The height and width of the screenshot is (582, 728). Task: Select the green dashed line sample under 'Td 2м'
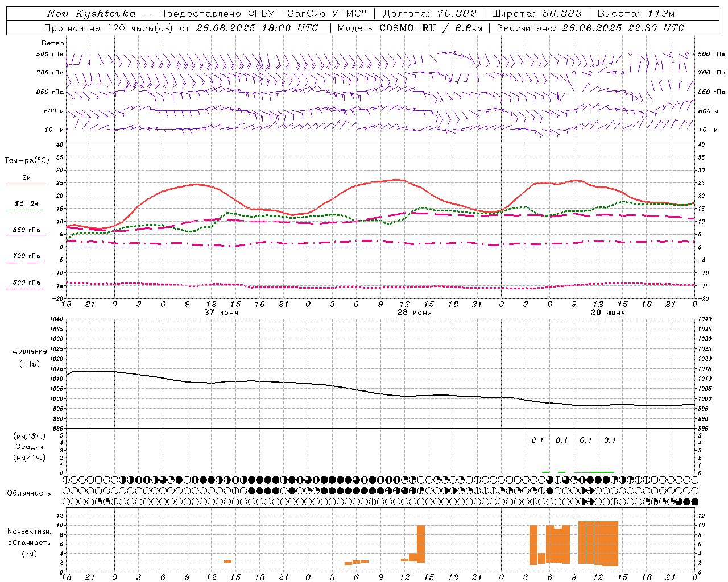[26, 210]
